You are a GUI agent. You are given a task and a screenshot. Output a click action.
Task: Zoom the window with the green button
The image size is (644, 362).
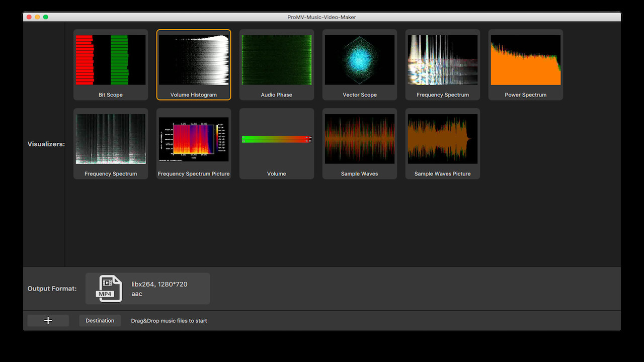(x=45, y=17)
